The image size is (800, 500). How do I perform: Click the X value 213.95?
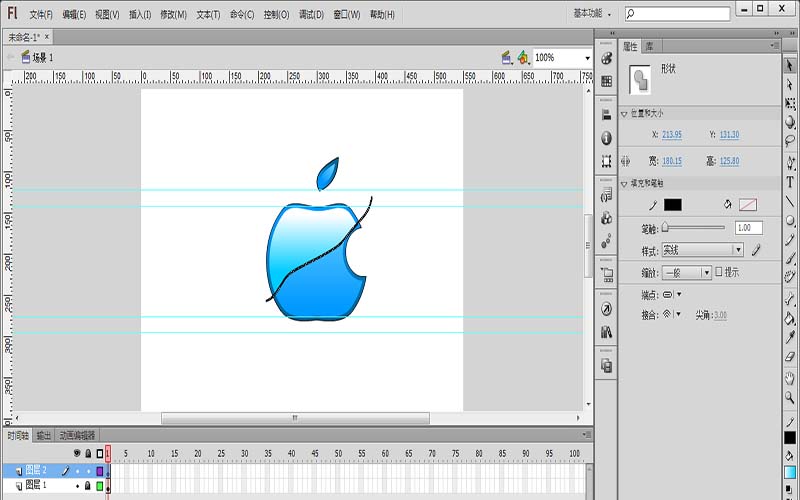click(x=672, y=135)
